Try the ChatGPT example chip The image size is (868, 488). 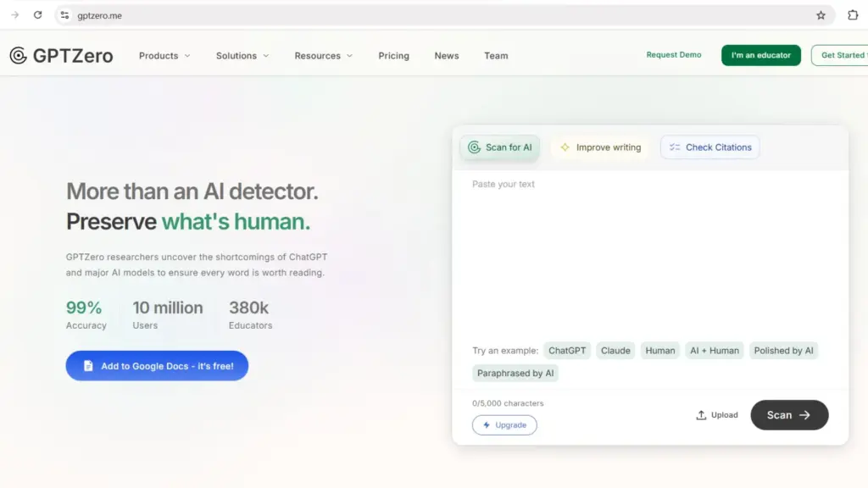tap(567, 351)
